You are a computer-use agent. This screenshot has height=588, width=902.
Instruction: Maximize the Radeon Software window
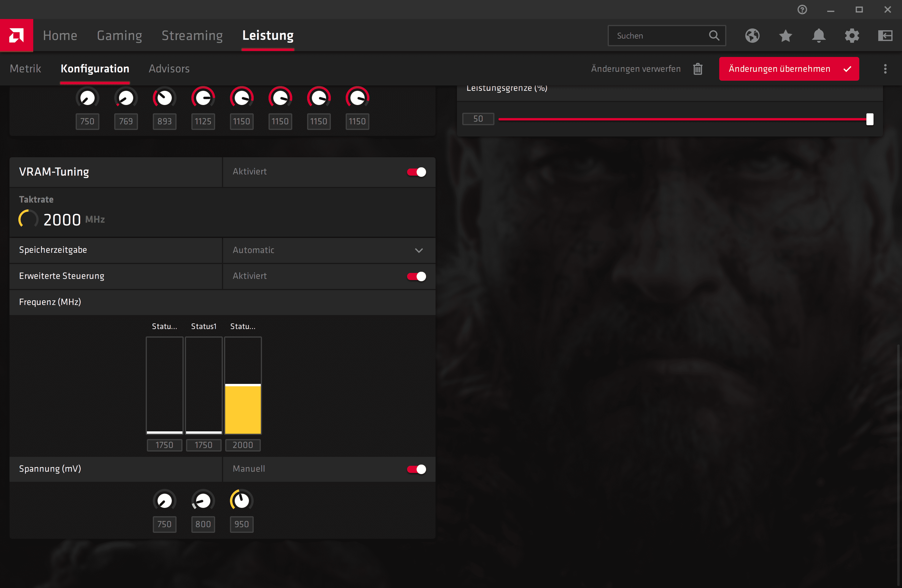coord(859,9)
